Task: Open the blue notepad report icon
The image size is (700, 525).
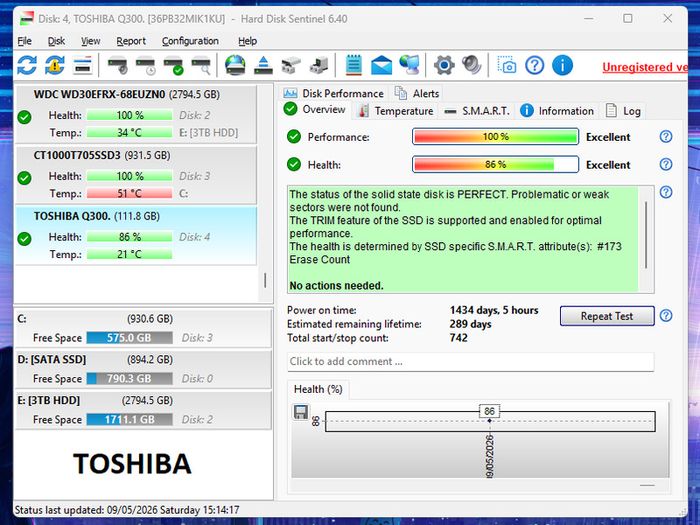Action: coord(354,66)
